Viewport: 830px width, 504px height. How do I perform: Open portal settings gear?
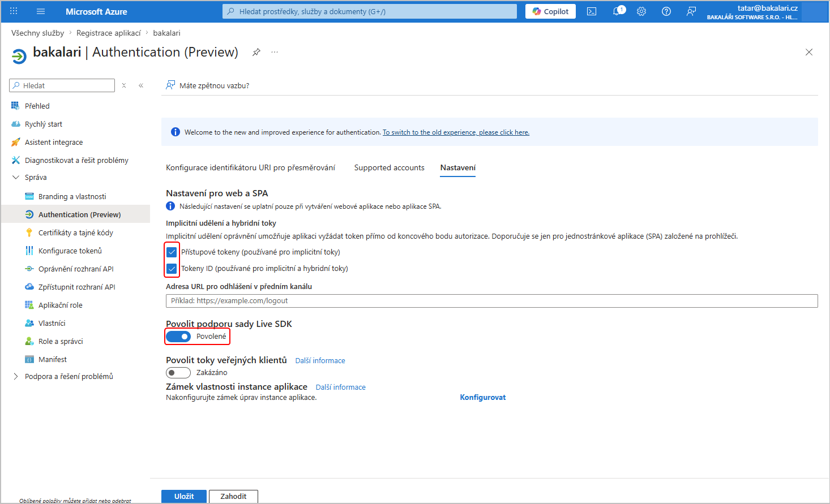(x=641, y=11)
